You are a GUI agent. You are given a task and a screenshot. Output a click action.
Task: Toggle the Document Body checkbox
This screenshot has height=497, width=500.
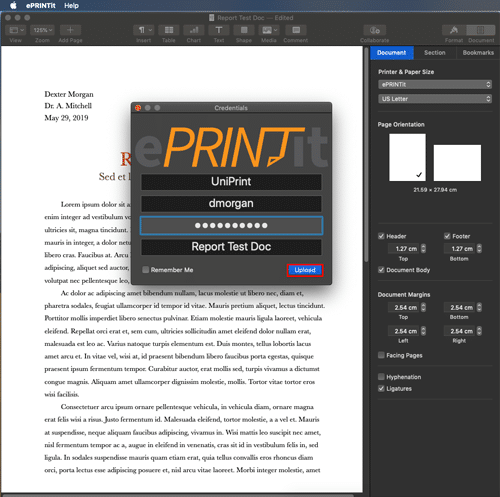[x=381, y=270]
